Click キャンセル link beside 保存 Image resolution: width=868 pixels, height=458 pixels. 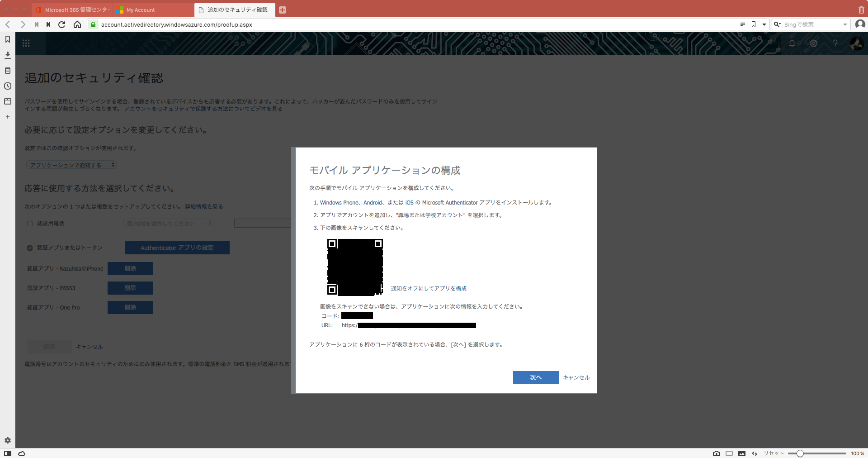tap(90, 347)
